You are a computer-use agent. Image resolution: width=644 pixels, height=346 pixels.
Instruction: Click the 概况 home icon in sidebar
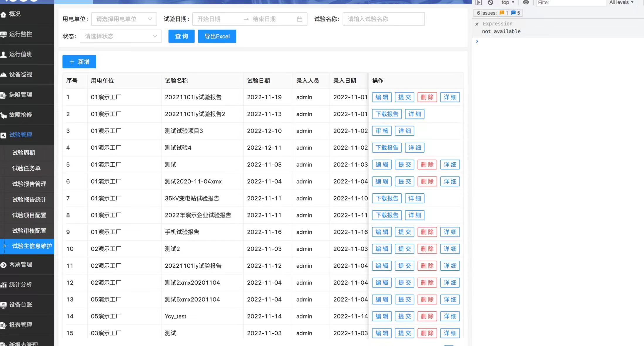(4, 14)
